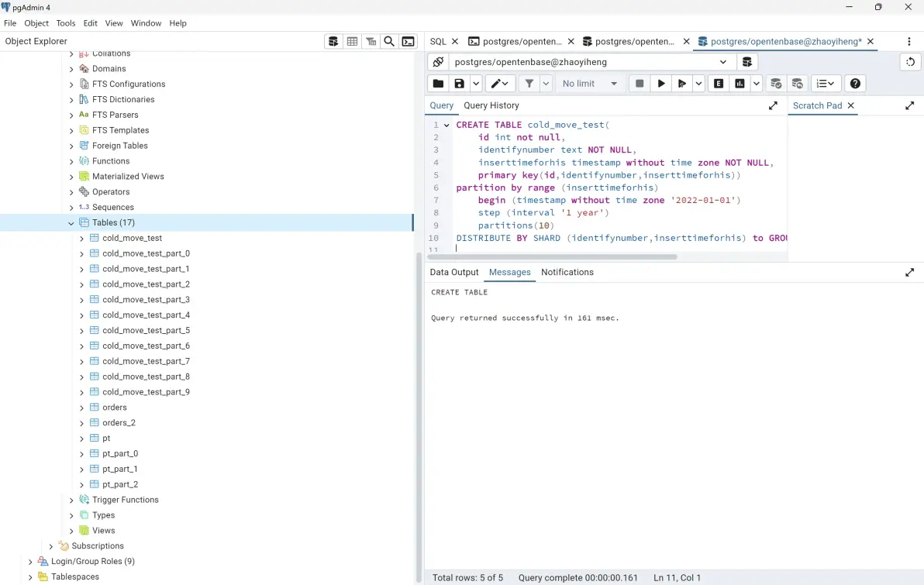
Task: Click the Stop query square button
Action: click(640, 84)
